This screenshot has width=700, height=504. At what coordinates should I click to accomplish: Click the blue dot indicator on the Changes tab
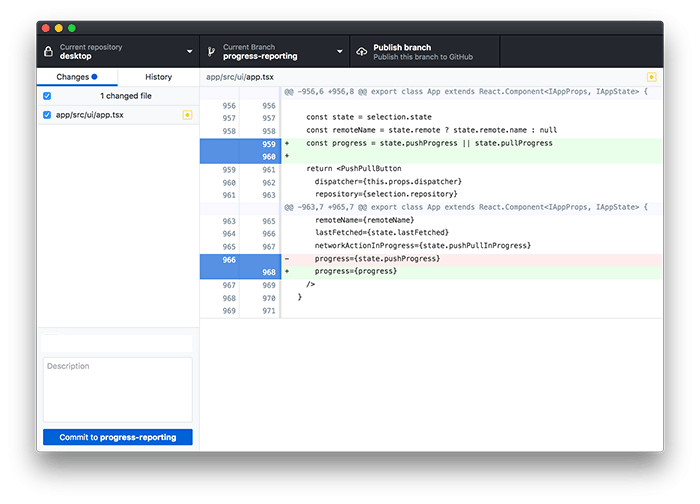(x=94, y=77)
